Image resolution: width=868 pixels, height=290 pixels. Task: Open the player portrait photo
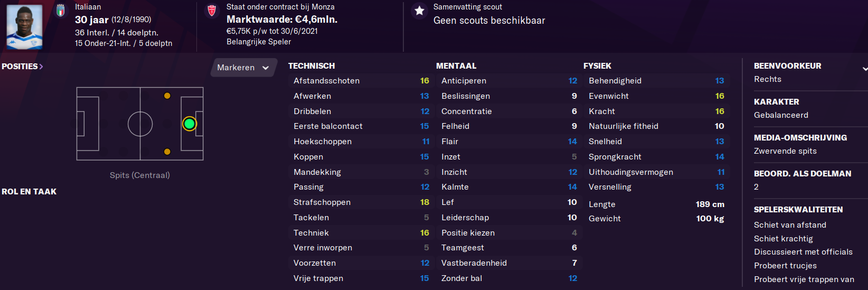(24, 26)
